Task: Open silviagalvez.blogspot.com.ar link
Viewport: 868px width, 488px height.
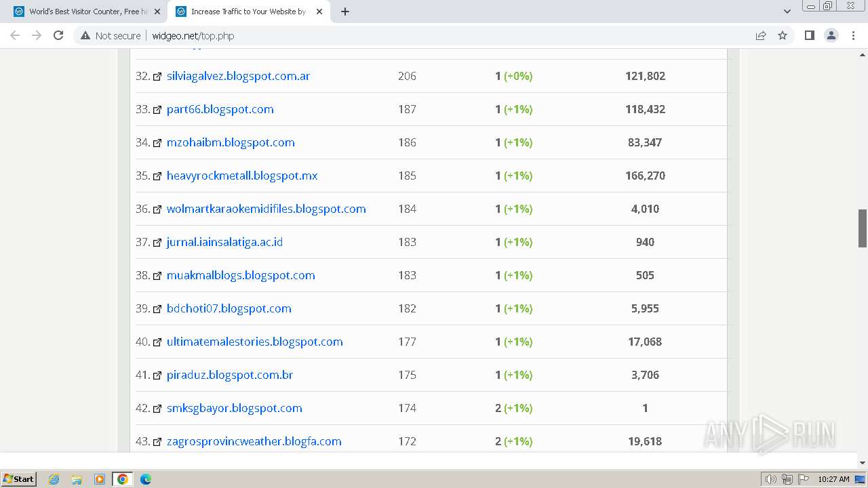Action: [238, 76]
